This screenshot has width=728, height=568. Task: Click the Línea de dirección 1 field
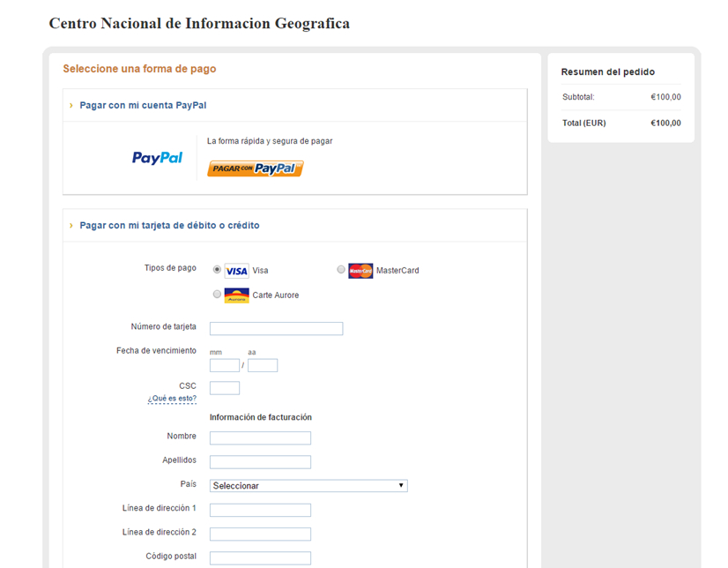point(261,510)
